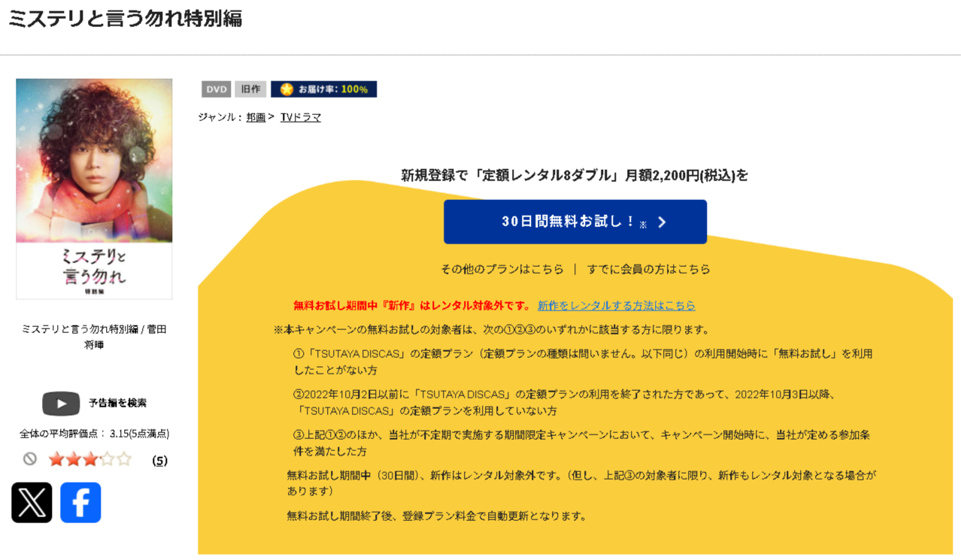
Task: Click the ※本キャンペーン eligibility note
Action: [x=493, y=329]
